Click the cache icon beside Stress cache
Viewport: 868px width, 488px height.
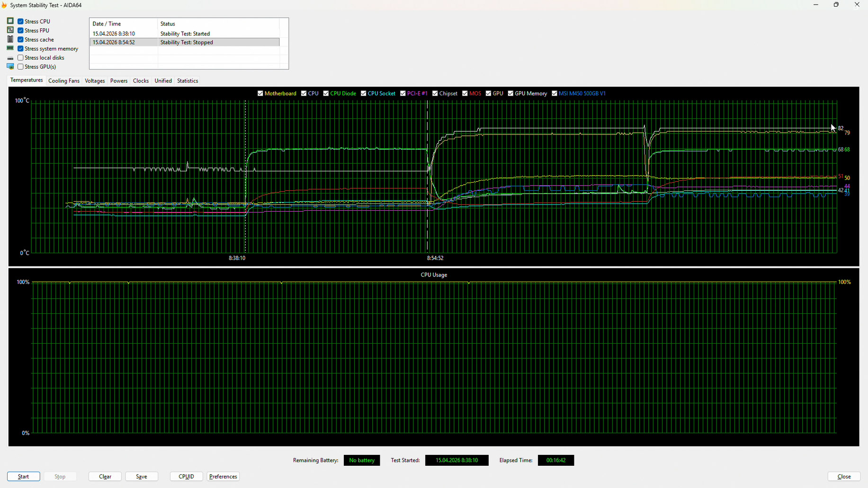pos(10,39)
